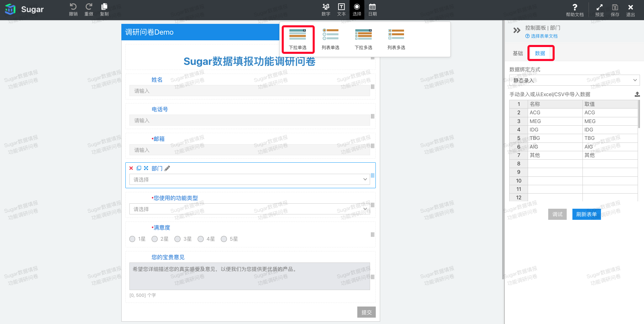Click the Redo (重做) icon
This screenshot has height=324, width=644.
pyautogui.click(x=89, y=9)
